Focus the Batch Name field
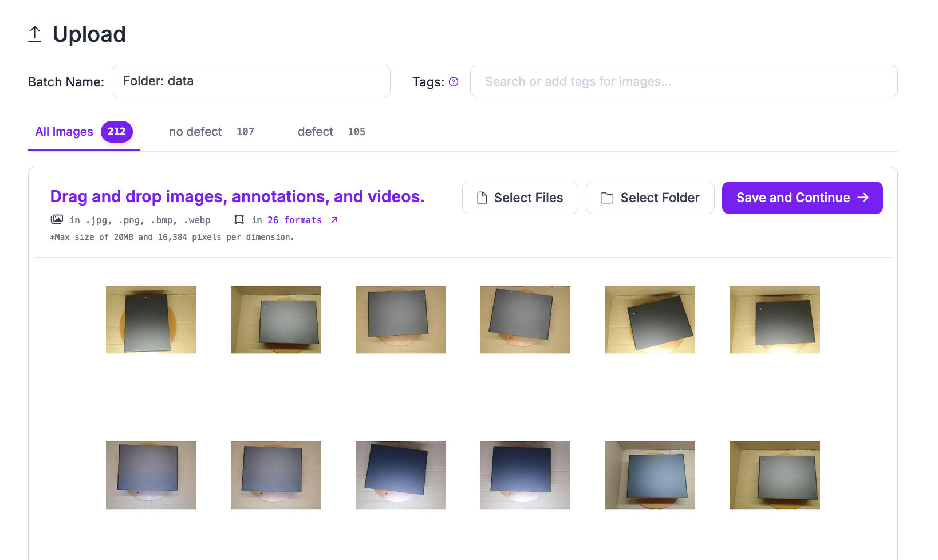The height and width of the screenshot is (560, 938). 251,81
